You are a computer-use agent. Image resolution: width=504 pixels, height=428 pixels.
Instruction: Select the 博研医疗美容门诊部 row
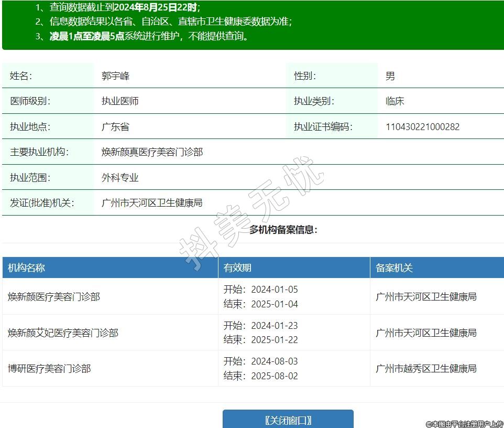(x=49, y=369)
